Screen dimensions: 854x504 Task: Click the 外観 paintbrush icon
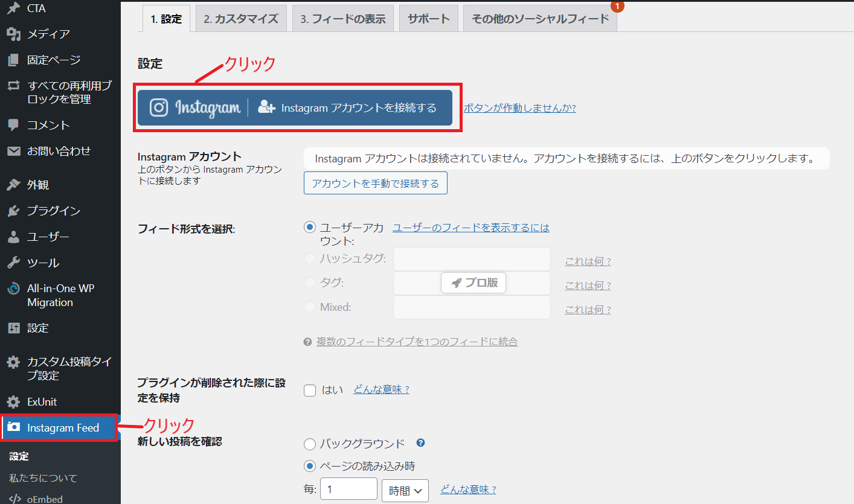[13, 185]
